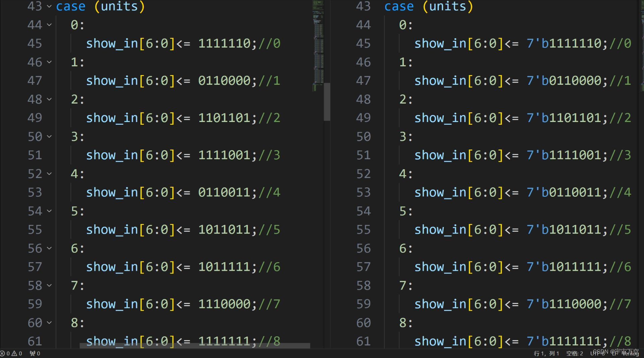Click 7'b0110000 on right editor line 47
Screen dimensions: 644x358
point(564,80)
